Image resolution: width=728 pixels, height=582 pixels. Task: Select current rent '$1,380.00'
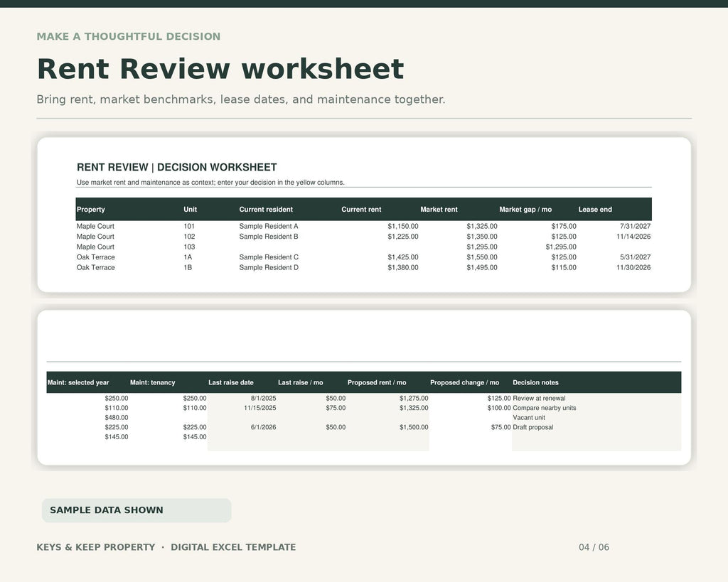click(x=403, y=267)
